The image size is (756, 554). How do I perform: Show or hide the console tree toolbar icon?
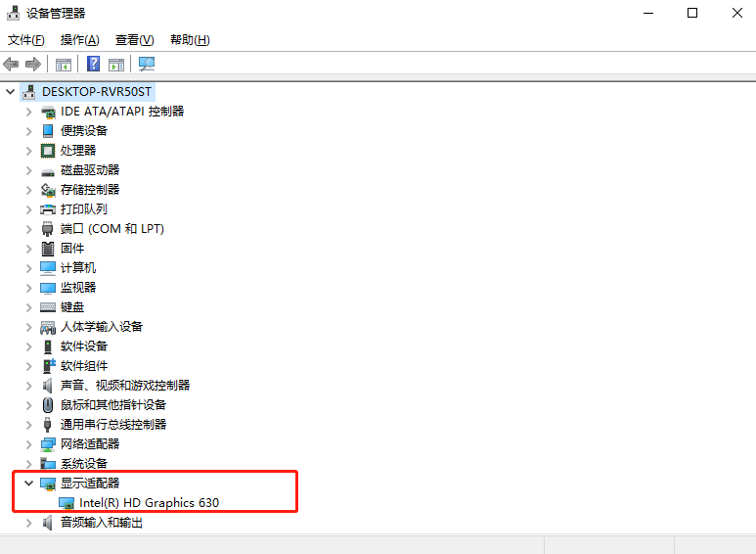click(x=64, y=65)
